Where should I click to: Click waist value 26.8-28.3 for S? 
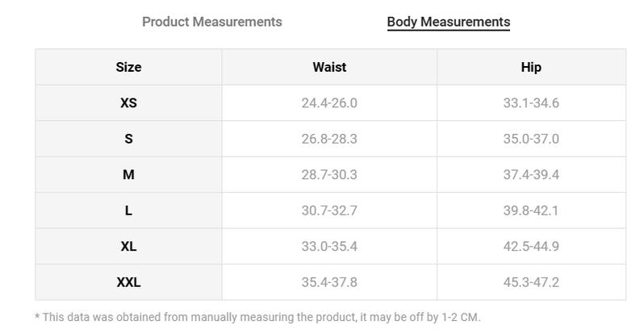point(329,139)
